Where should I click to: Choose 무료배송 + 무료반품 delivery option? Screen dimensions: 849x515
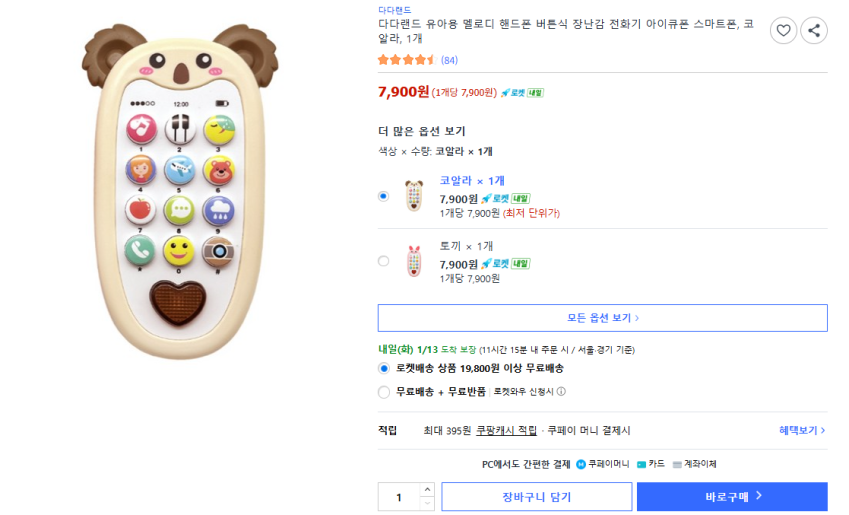(384, 392)
